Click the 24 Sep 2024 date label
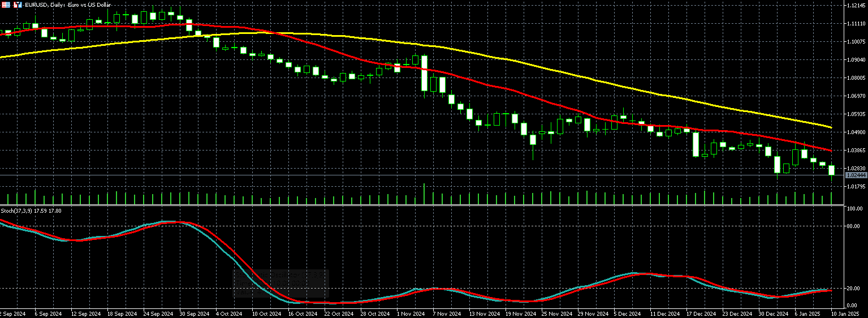The width and height of the screenshot is (868, 318). click(x=158, y=313)
